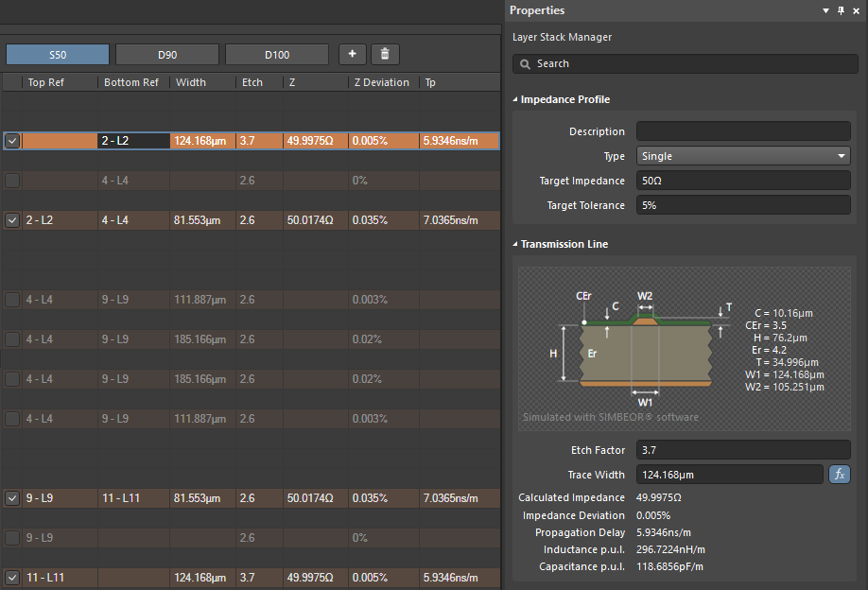Click the Target Impedance 50Ω field
Viewport: 868px width, 590px height.
pos(743,180)
